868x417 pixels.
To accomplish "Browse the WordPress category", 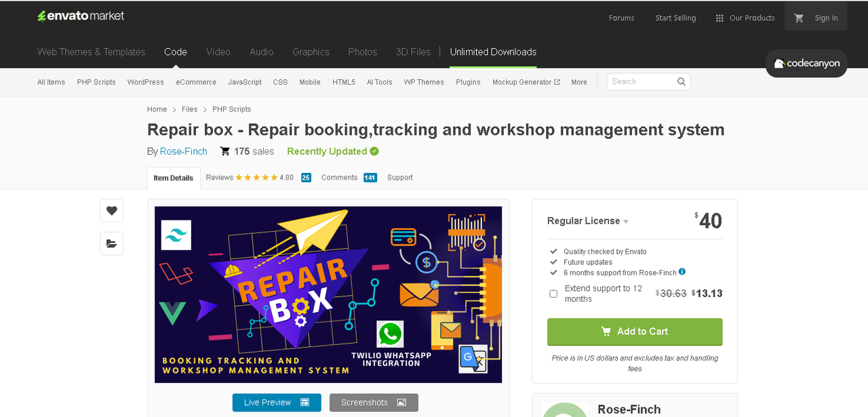I will tap(146, 82).
